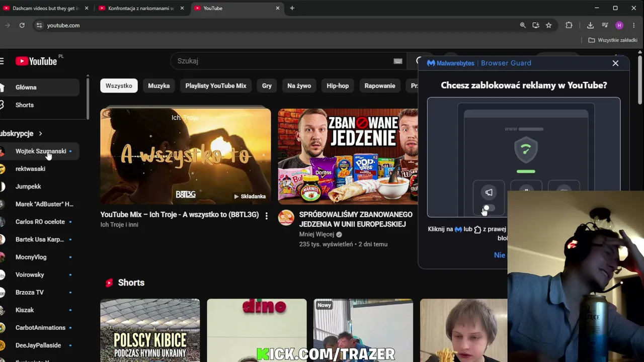The width and height of the screenshot is (644, 362).
Task: Close the Konfrontacja z narkomanami tab
Action: point(182,8)
